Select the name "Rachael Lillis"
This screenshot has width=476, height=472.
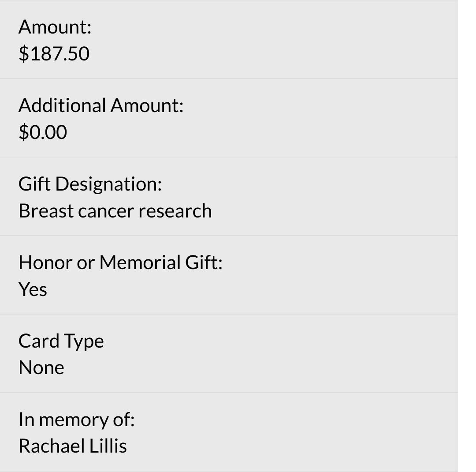72,446
